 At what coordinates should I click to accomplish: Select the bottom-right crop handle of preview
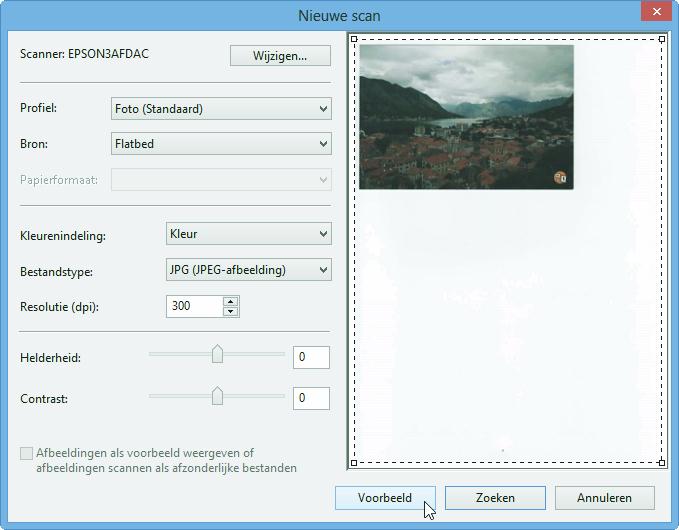pyautogui.click(x=662, y=463)
